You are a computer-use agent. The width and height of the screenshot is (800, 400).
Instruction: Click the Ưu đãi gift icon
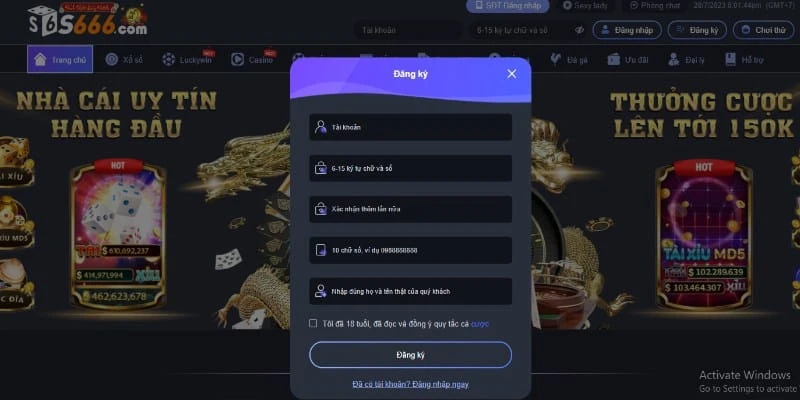[613, 59]
